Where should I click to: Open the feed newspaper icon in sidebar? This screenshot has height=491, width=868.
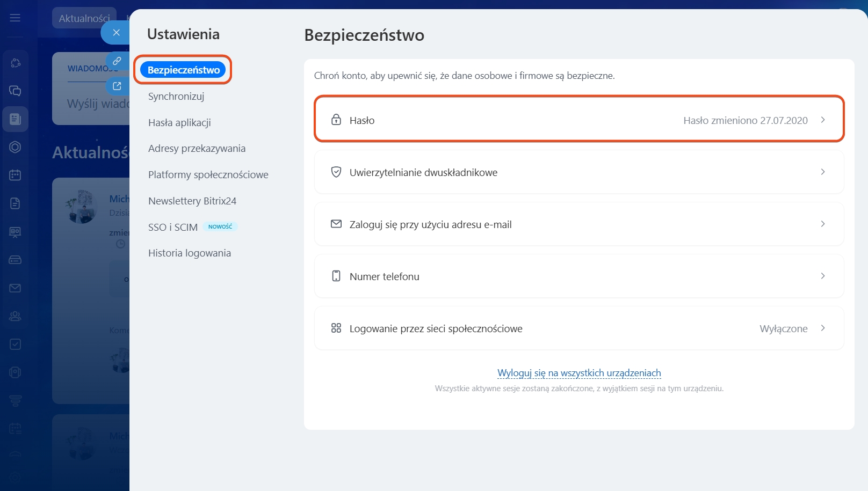pyautogui.click(x=15, y=119)
